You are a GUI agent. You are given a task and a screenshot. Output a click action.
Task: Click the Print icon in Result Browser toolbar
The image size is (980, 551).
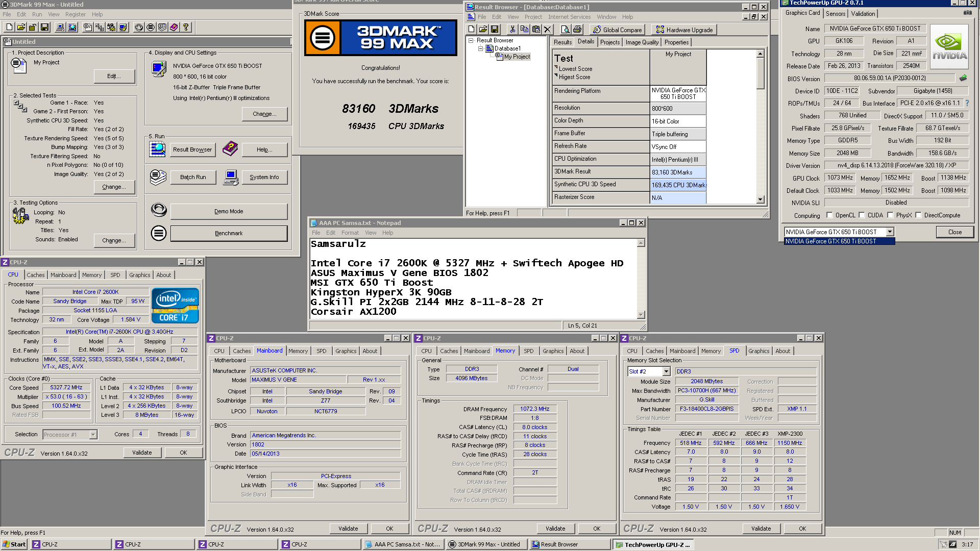click(577, 30)
